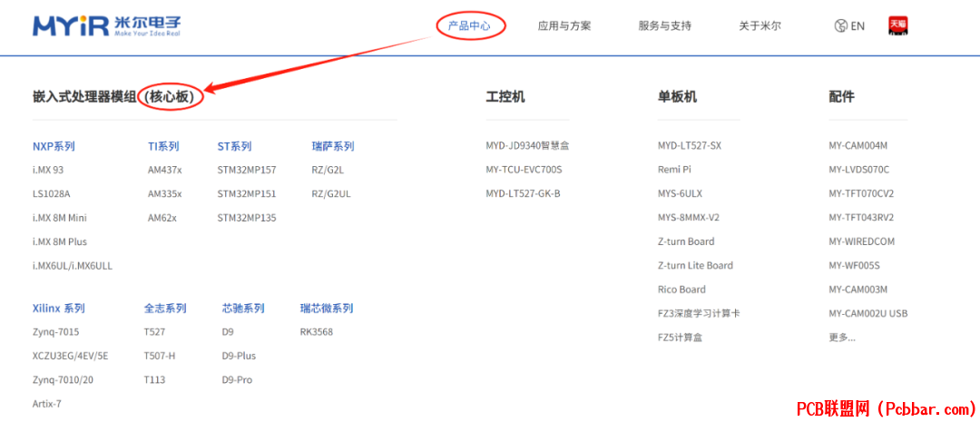
Task: Select T113 product
Action: (154, 379)
